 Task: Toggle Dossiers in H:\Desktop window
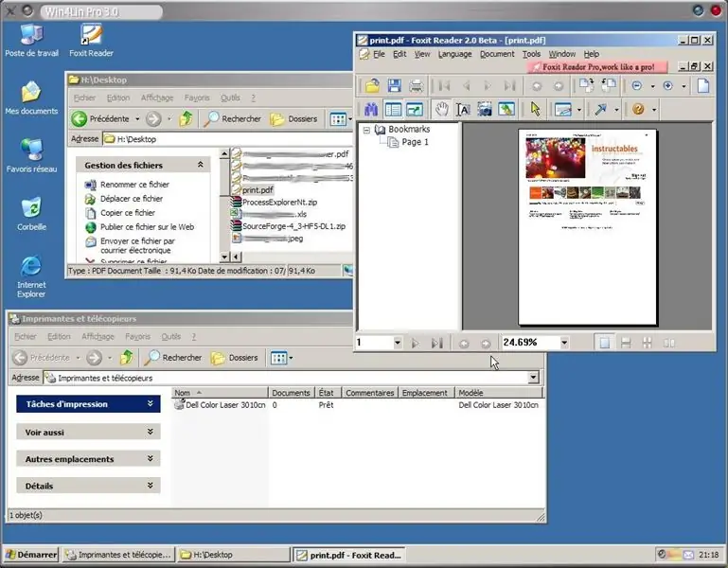[x=293, y=119]
